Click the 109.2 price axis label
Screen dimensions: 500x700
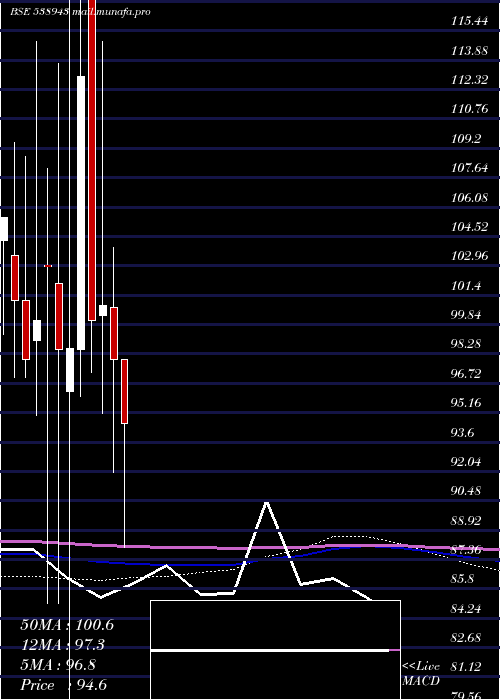466,139
